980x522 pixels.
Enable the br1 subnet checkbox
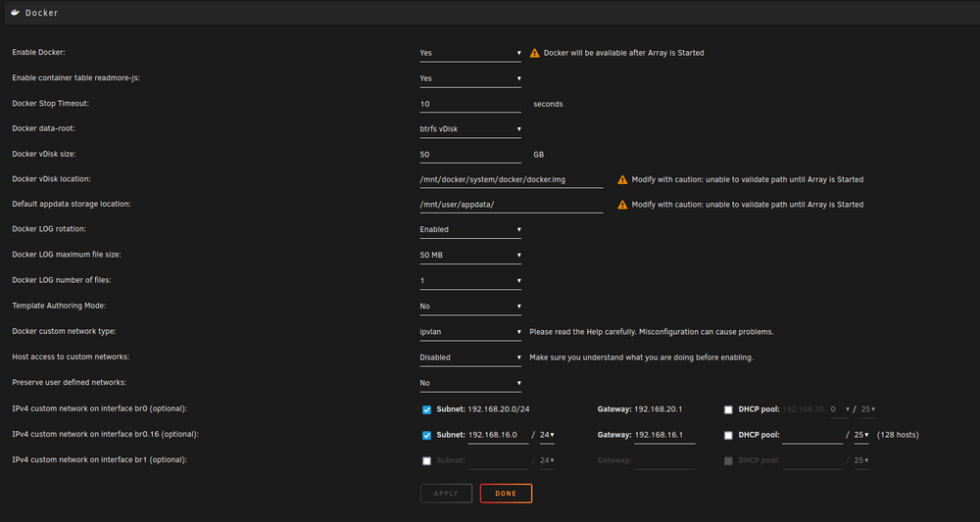427,461
